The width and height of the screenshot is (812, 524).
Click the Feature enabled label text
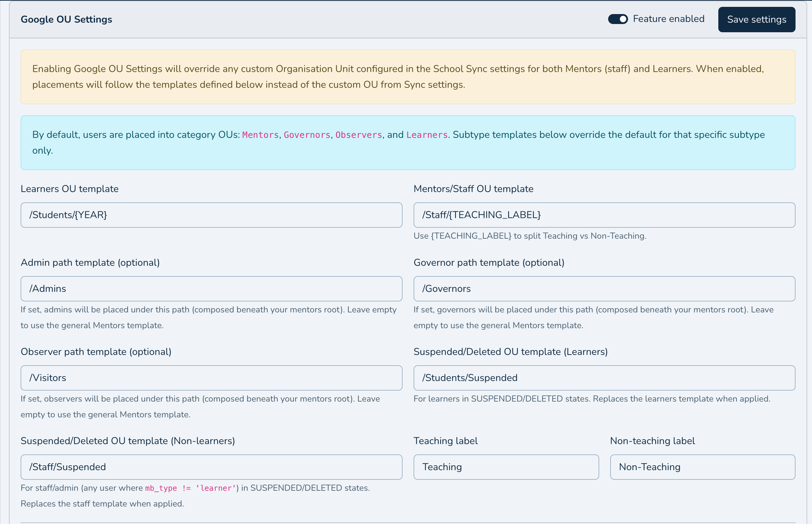coord(669,19)
